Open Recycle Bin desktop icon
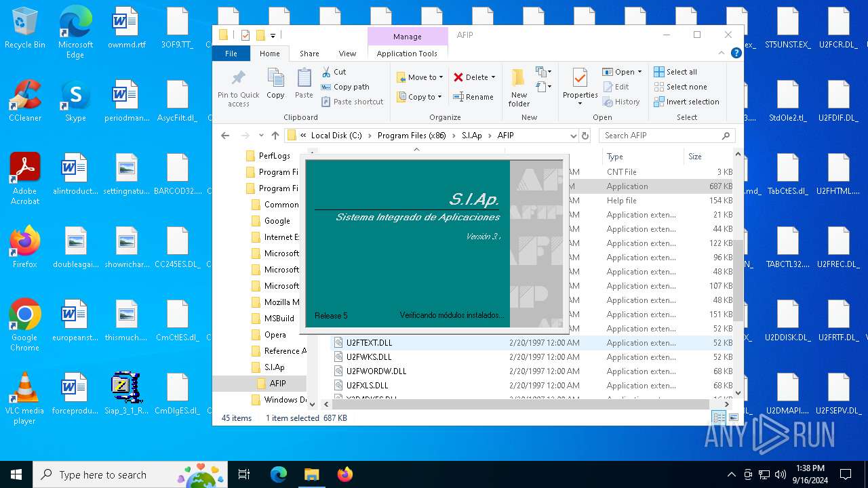 coord(24,28)
